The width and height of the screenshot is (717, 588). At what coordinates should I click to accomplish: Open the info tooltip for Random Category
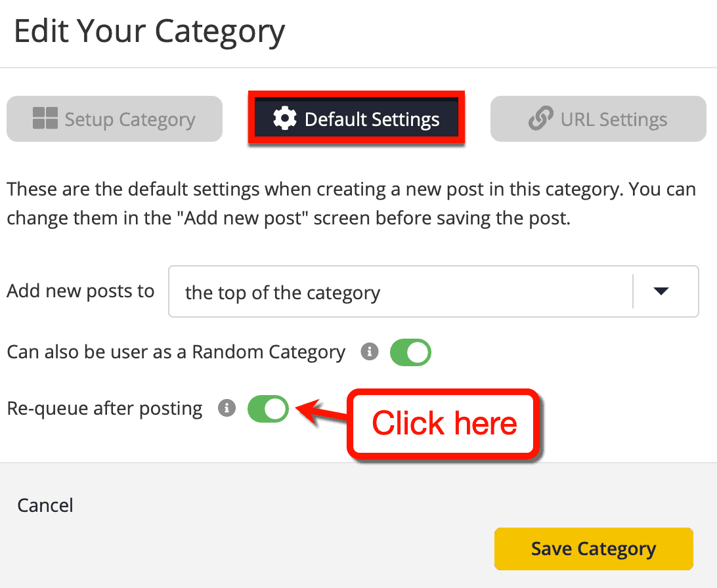pyautogui.click(x=369, y=352)
